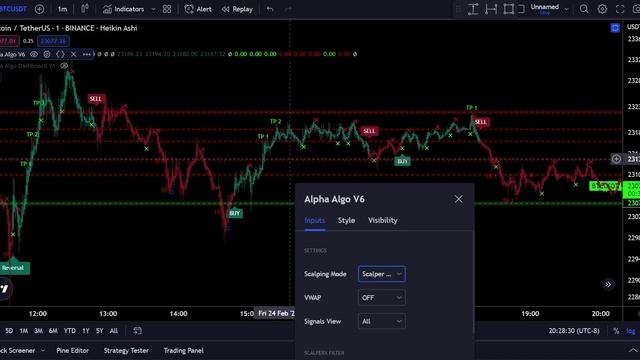This screenshot has width=640, height=360.
Task: Switch to the Inputs tab
Action: click(x=315, y=220)
